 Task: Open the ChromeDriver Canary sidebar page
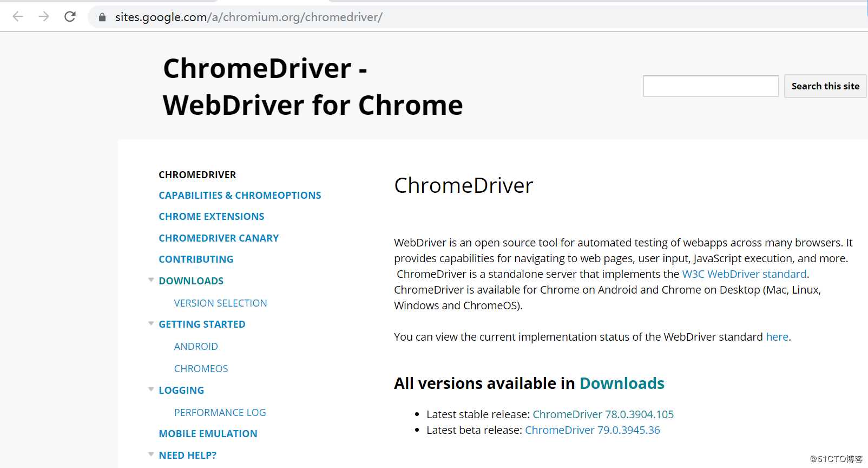219,238
